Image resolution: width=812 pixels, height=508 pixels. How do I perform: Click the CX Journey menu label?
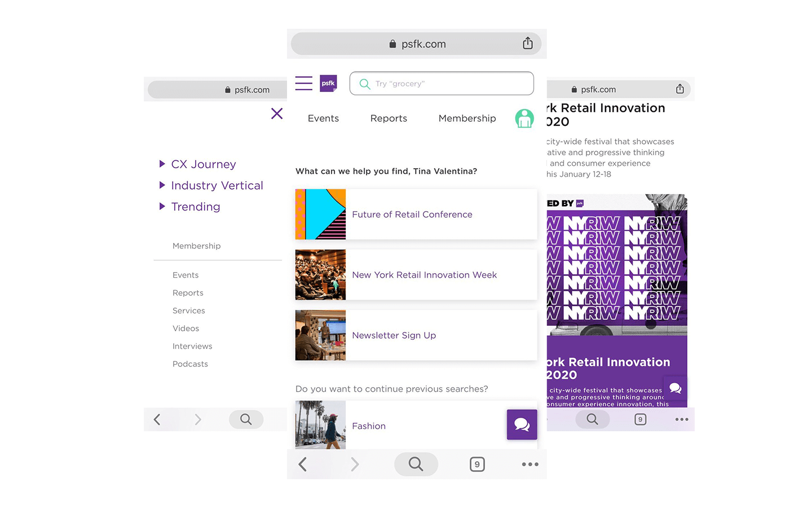(x=204, y=164)
